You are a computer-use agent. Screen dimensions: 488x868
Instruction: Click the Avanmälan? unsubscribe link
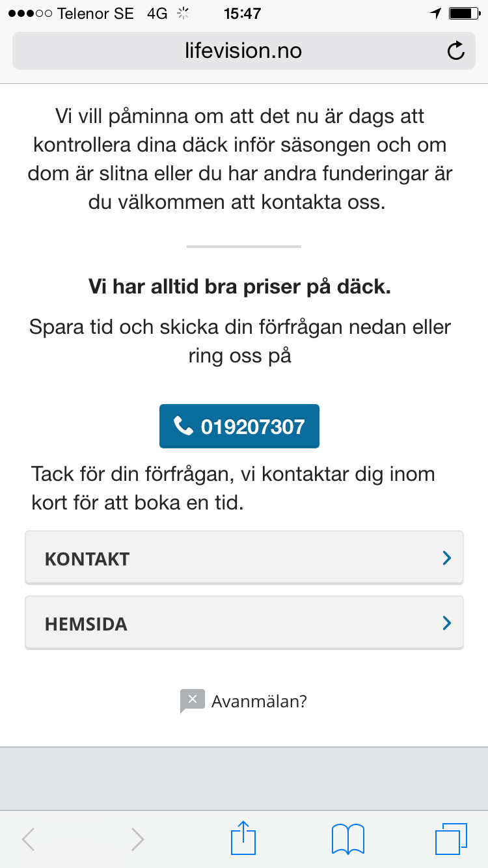coord(259,701)
